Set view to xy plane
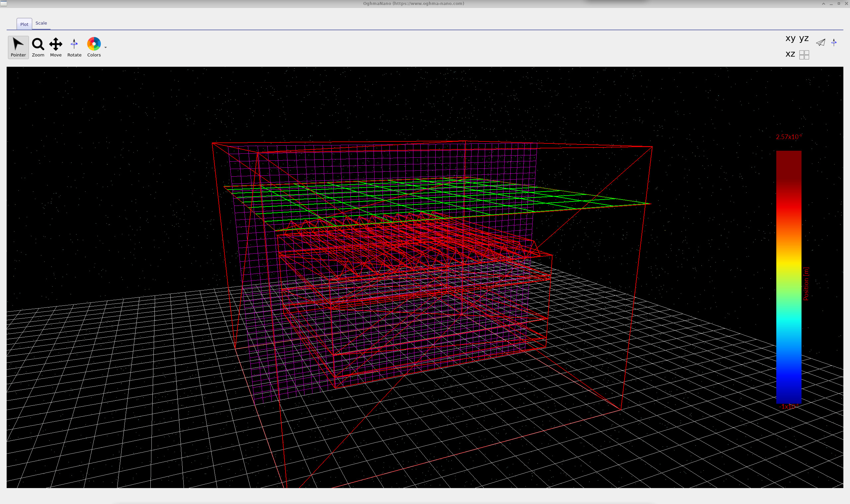Viewport: 850px width, 504px height. tap(790, 39)
